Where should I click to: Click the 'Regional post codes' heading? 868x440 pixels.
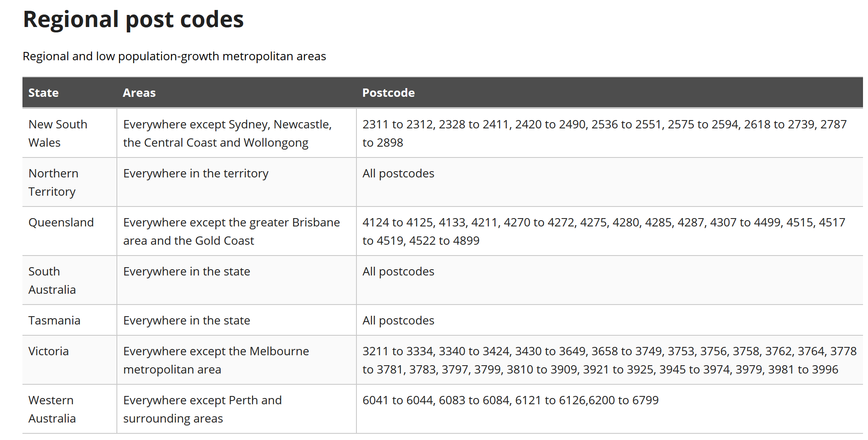point(133,20)
